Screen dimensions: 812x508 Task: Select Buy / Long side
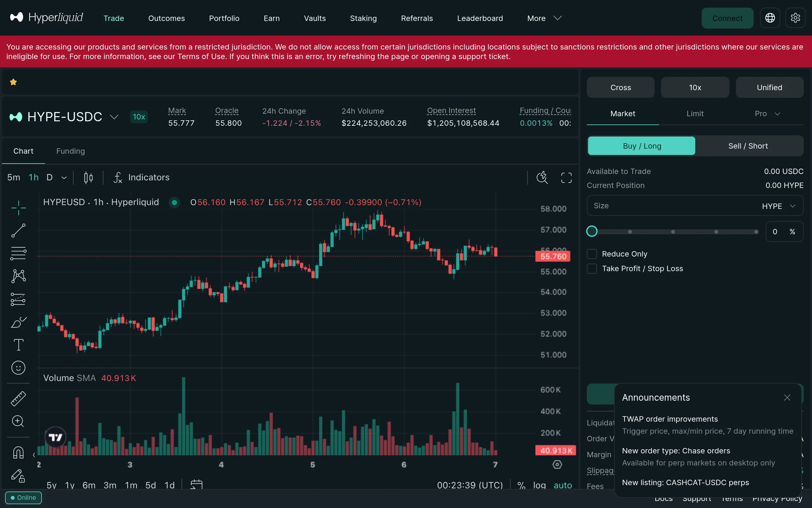pyautogui.click(x=642, y=146)
